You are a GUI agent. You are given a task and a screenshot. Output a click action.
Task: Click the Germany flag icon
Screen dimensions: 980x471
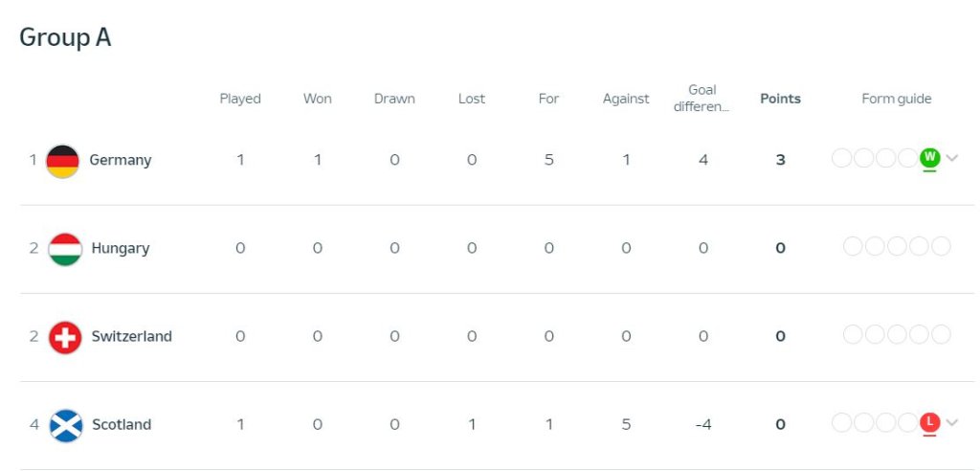click(62, 161)
